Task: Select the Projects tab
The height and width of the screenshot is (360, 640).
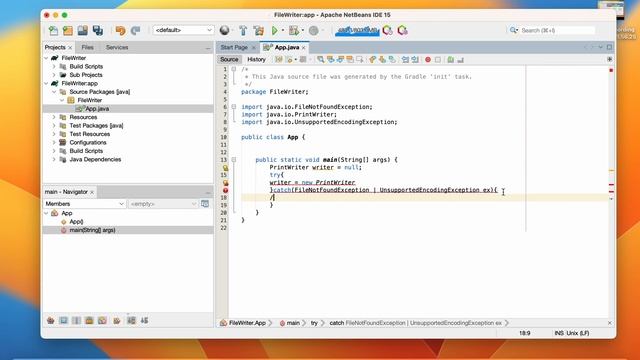Action: point(55,47)
